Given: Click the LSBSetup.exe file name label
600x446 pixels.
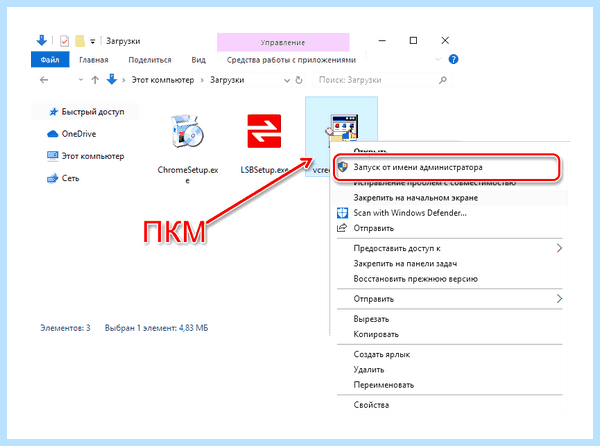Looking at the screenshot, I should [264, 170].
